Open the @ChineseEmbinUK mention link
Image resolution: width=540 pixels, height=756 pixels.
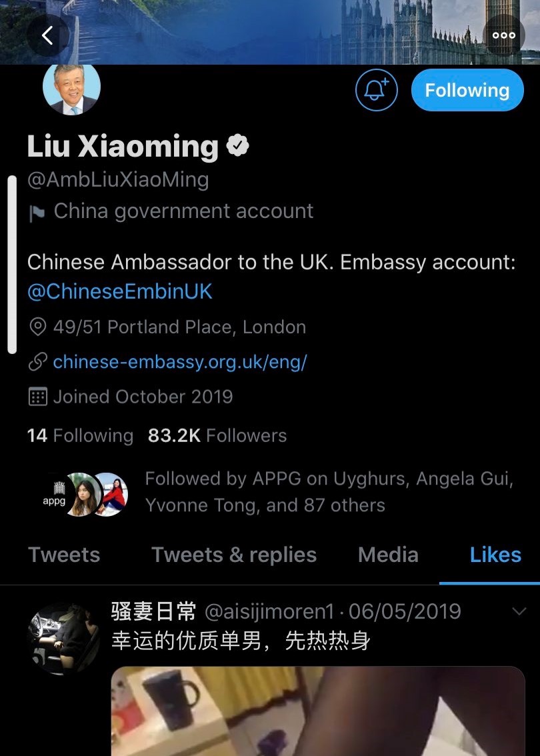tap(119, 292)
